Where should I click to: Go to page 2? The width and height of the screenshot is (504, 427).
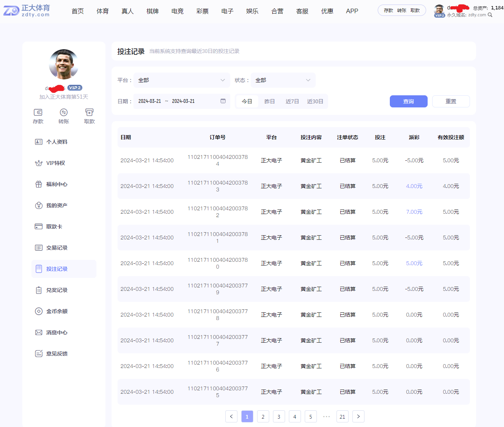coord(263,416)
